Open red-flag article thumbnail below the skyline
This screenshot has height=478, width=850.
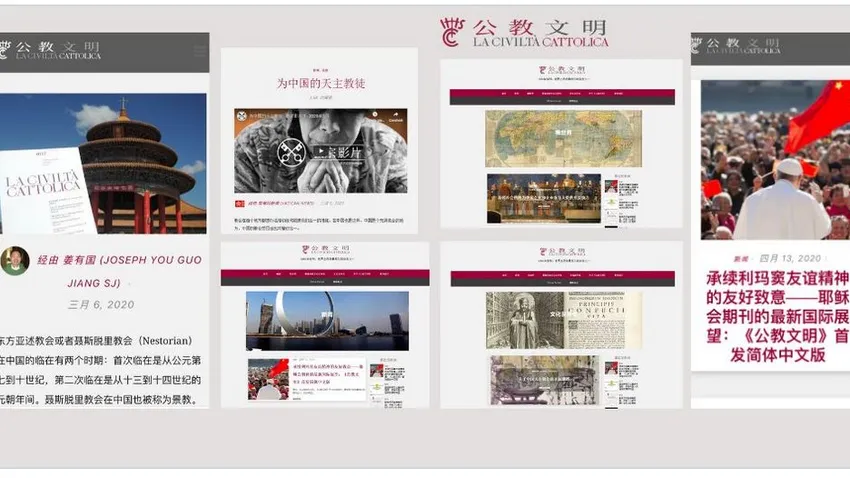268,379
